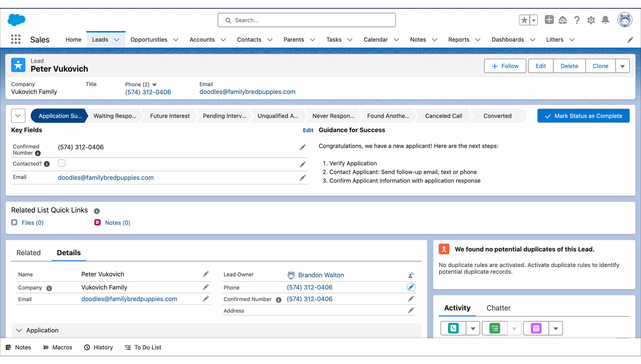The image size is (641, 364).
Task: Expand the Lead status dropdown arrow
Action: pyautogui.click(x=18, y=116)
